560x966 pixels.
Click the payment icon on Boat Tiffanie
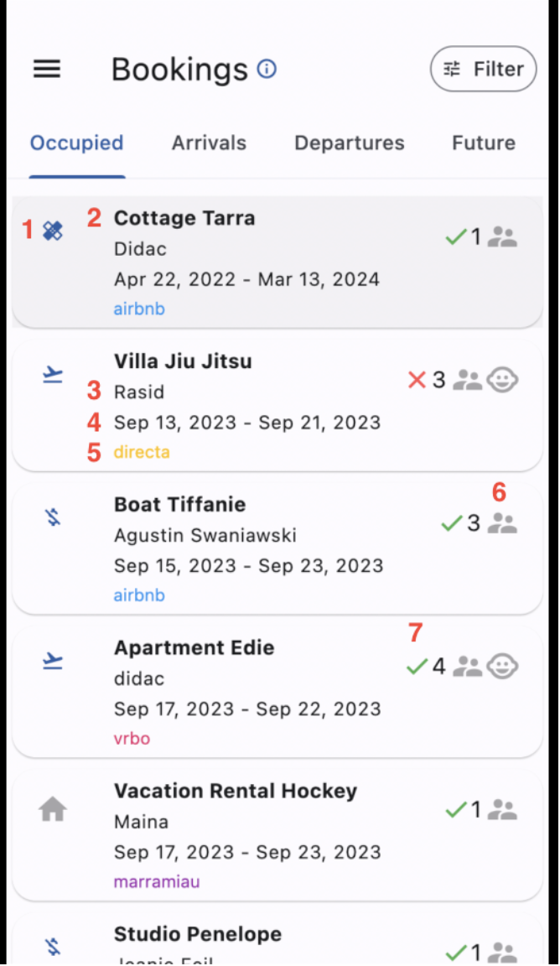click(x=52, y=517)
